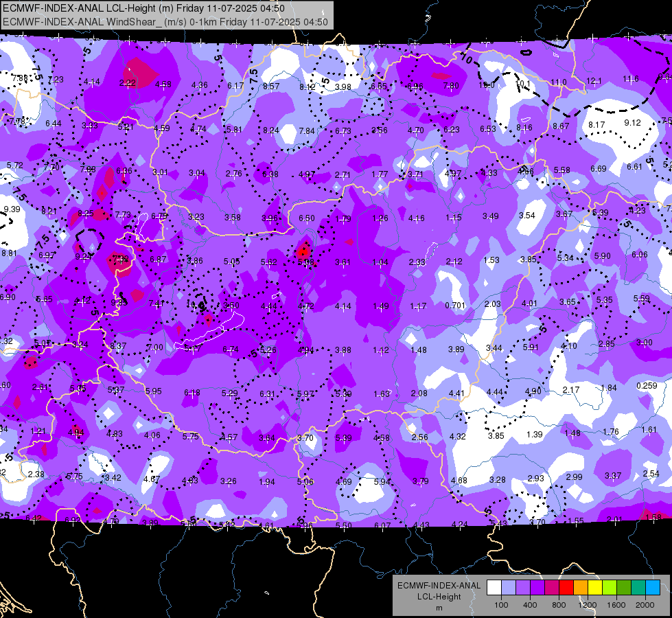Click the wind shear value 4.32
Image resolution: width=672 pixels, height=618 pixels.
click(457, 436)
